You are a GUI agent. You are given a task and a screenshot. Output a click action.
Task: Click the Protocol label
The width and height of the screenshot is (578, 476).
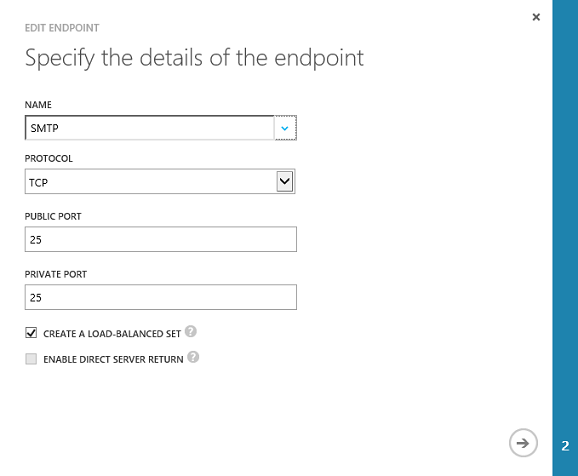[49, 159]
